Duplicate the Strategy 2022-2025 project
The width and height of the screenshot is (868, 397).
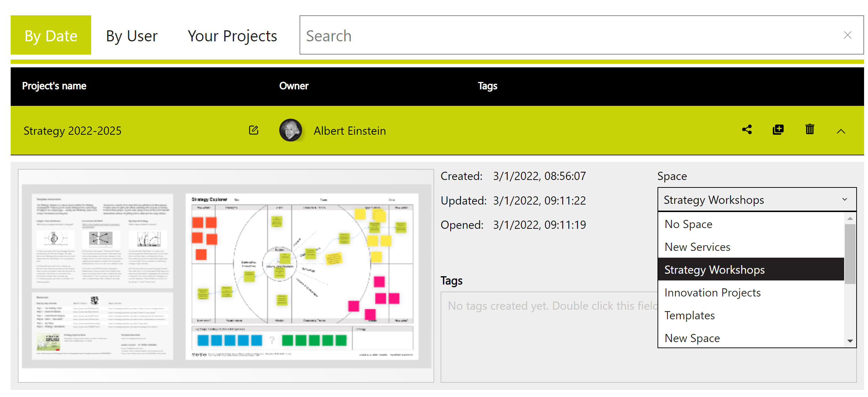click(778, 130)
